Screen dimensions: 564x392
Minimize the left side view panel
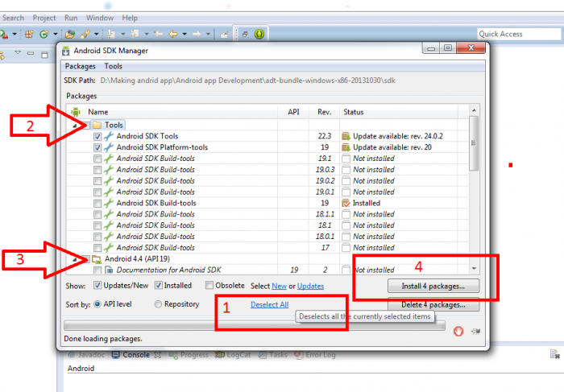31,54
